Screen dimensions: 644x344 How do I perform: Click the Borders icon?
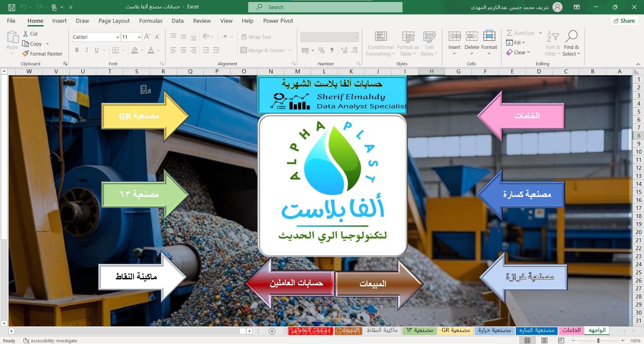click(x=116, y=50)
